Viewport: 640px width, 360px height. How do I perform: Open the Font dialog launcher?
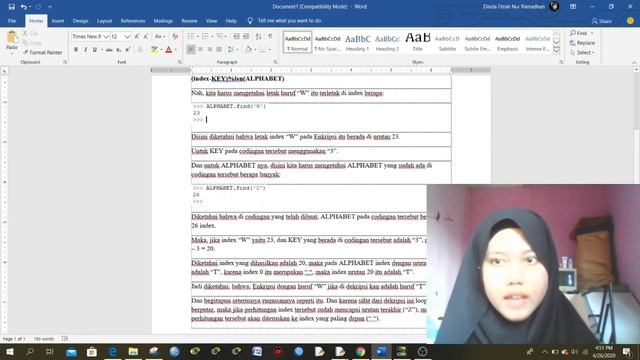tap(180, 62)
